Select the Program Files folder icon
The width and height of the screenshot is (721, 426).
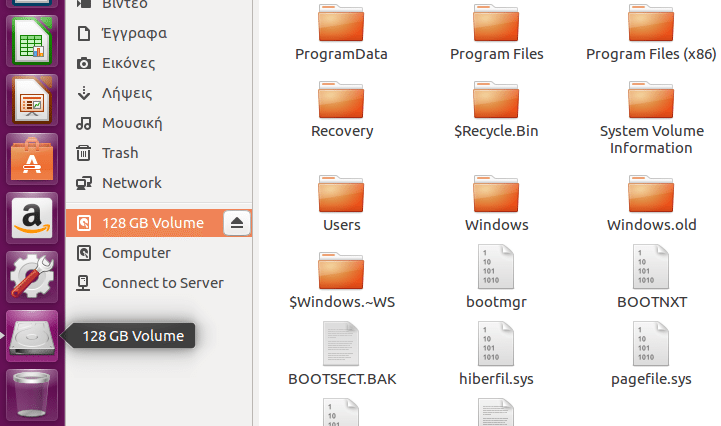[x=496, y=23]
